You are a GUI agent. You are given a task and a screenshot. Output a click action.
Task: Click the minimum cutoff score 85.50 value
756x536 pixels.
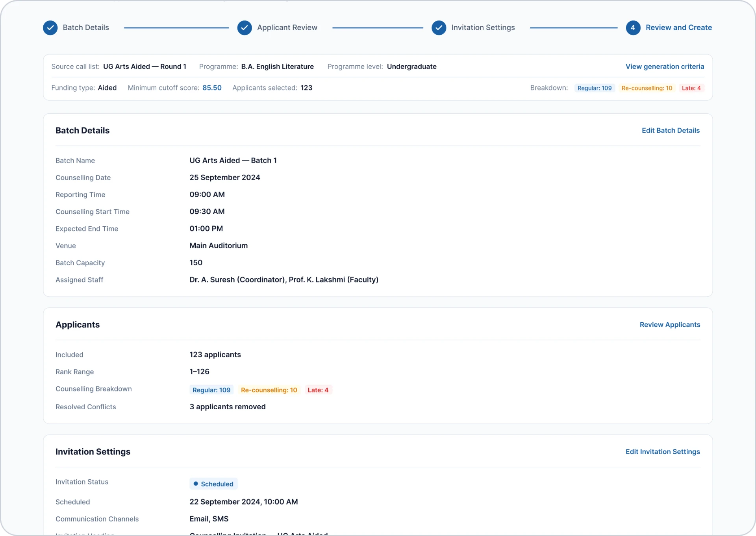212,88
